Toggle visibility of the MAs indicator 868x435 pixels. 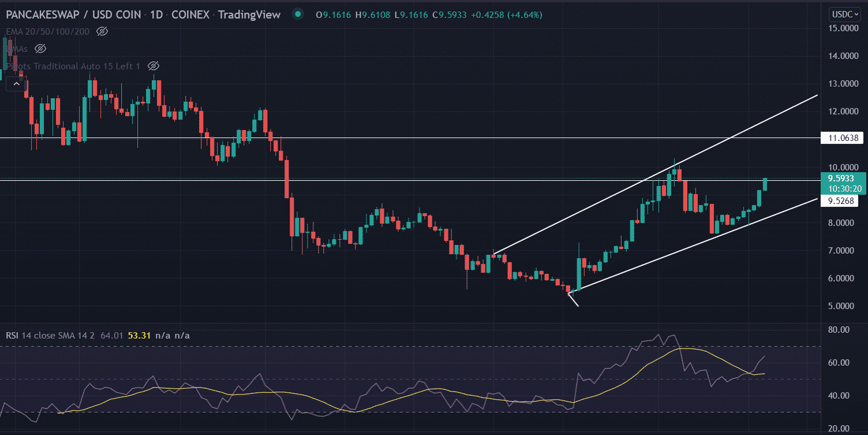[40, 49]
